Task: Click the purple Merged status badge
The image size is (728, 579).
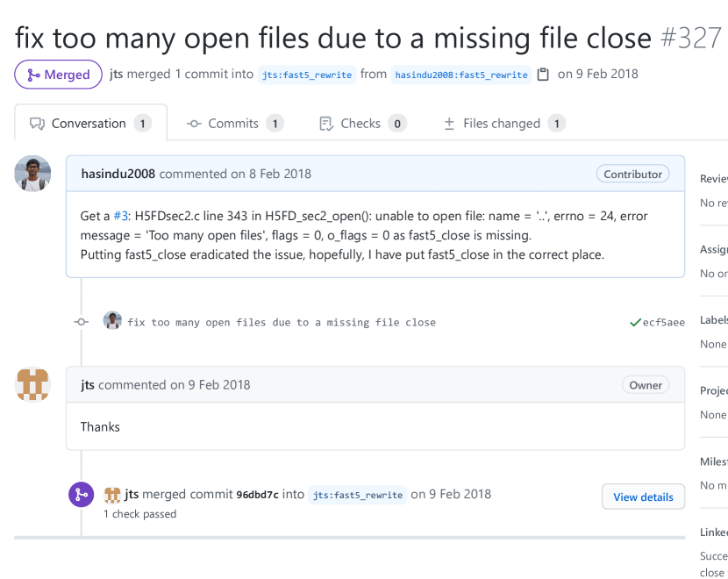Action: [58, 75]
